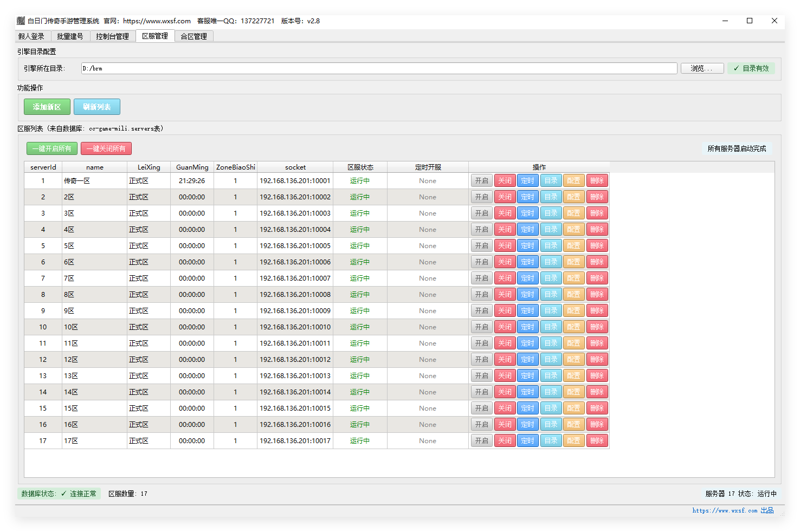The image size is (800, 532).
Task: Click the green 添加新区 button
Action: pos(47,107)
